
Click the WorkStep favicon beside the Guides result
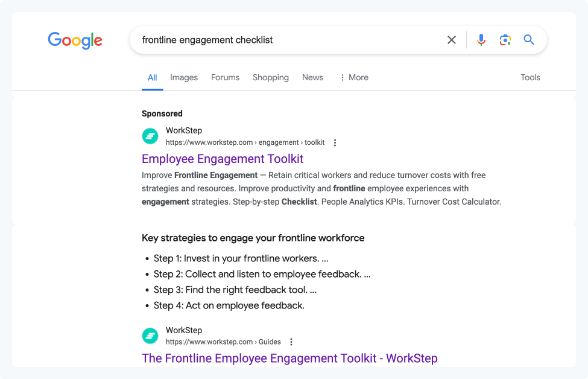tap(150, 336)
